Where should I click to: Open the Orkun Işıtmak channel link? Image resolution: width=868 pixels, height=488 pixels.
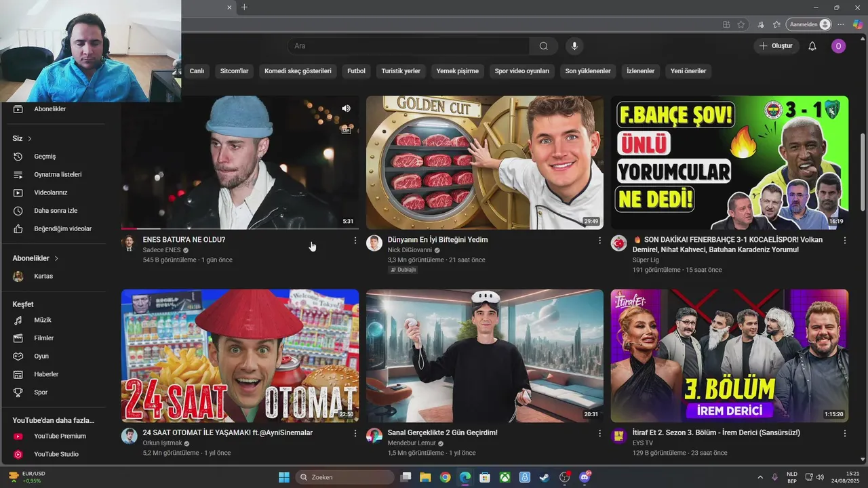click(x=162, y=443)
